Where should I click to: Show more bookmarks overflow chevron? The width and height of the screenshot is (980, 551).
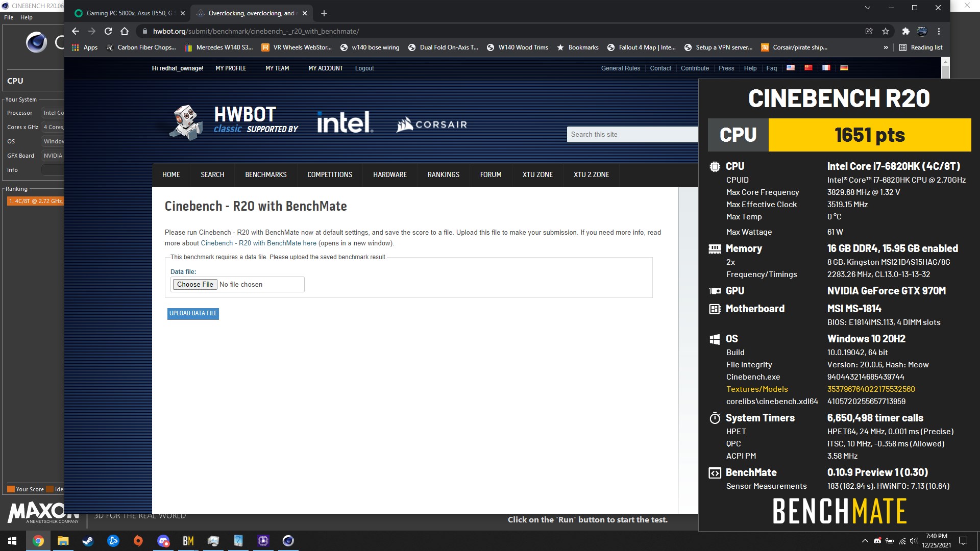coord(886,47)
